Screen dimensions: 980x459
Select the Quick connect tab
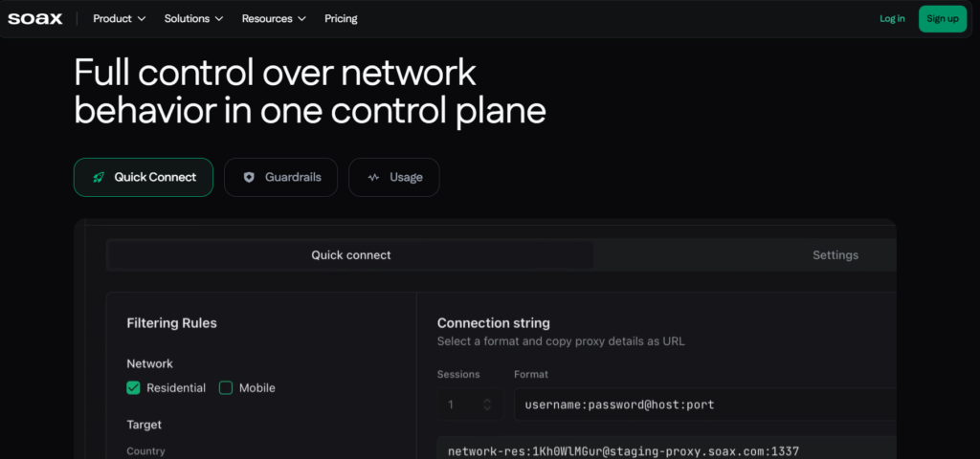click(351, 254)
